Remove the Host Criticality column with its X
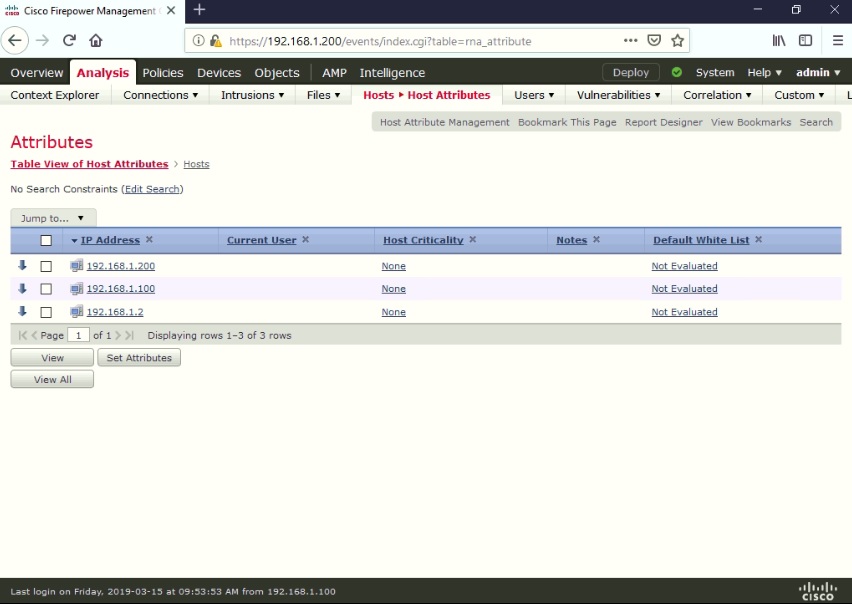The height and width of the screenshot is (604, 852). pos(473,240)
